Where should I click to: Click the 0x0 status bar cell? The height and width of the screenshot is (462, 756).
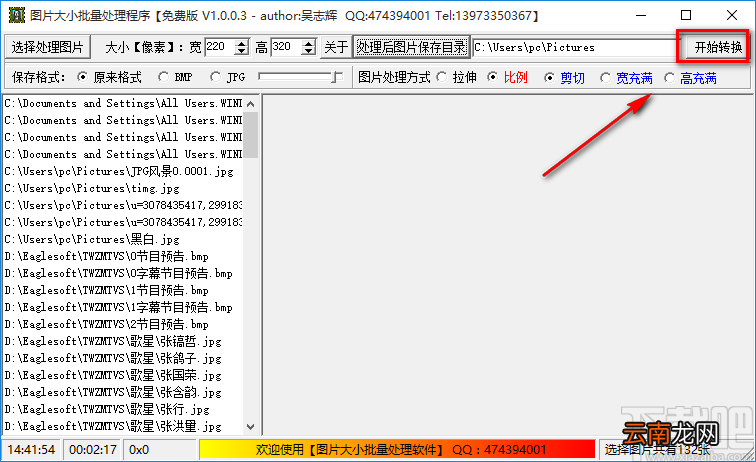(160, 449)
